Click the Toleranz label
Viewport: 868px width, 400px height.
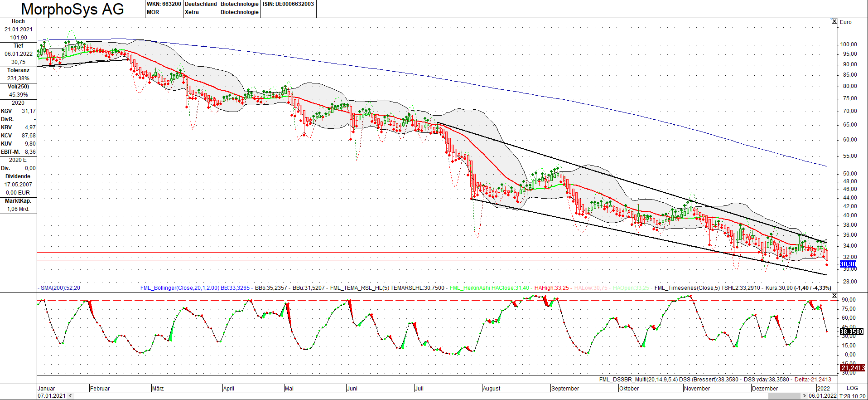18,70
